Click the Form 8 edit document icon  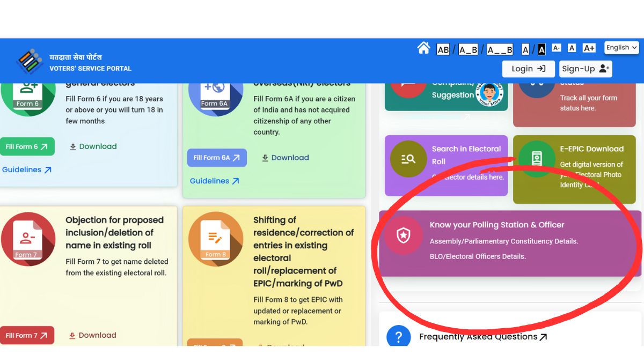click(x=216, y=239)
